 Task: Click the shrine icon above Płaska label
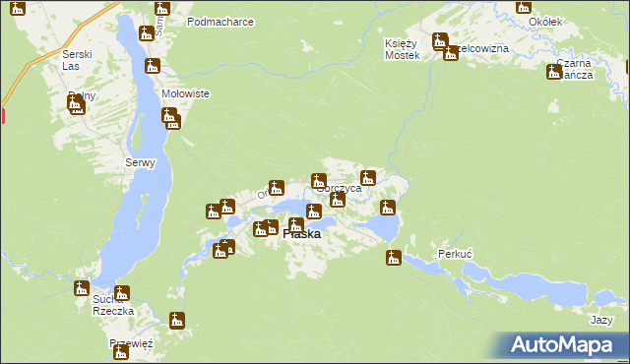(x=296, y=225)
